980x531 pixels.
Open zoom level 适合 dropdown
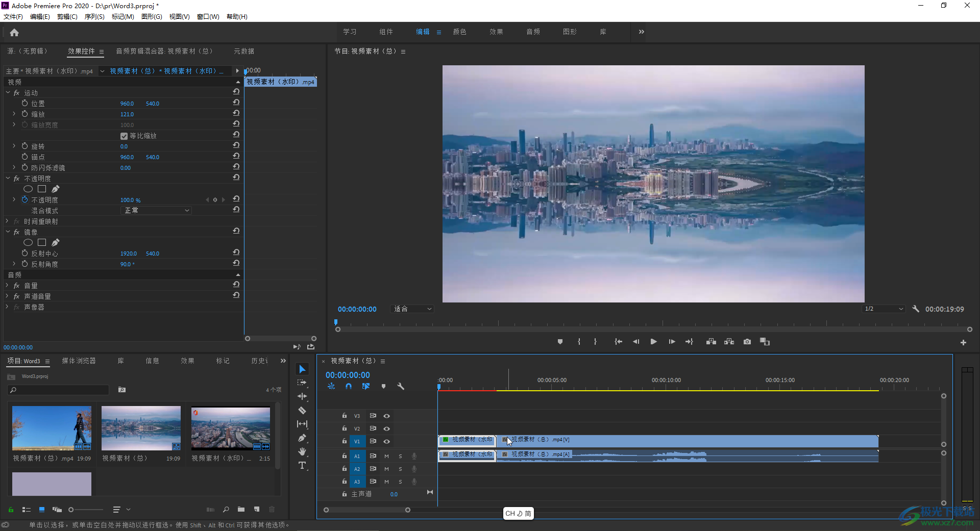tap(412, 309)
